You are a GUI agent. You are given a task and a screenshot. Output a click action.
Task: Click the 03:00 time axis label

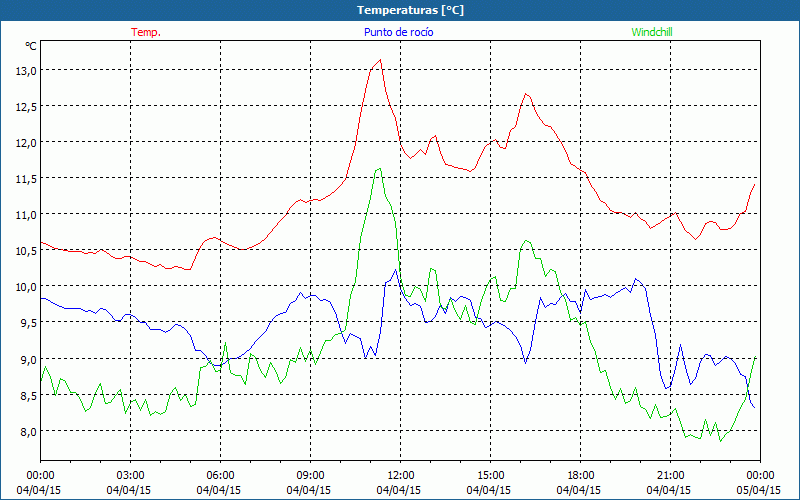pyautogui.click(x=131, y=476)
